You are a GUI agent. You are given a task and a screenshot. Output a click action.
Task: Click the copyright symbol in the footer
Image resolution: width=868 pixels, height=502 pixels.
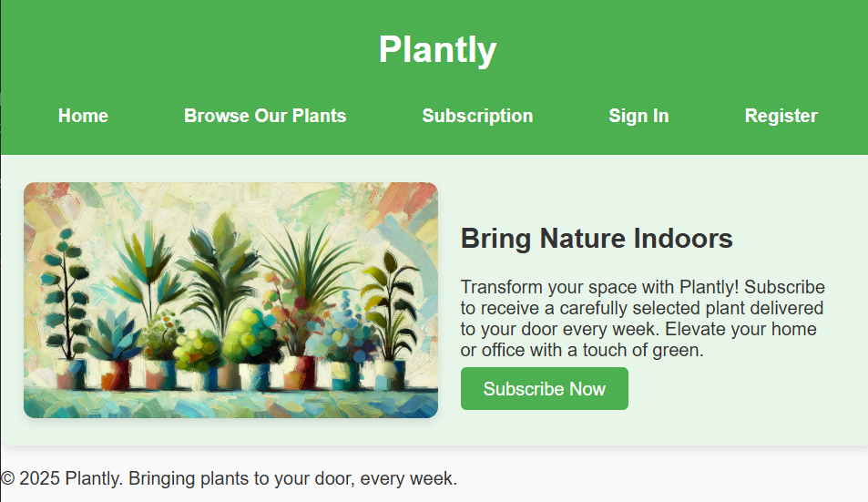pos(8,478)
